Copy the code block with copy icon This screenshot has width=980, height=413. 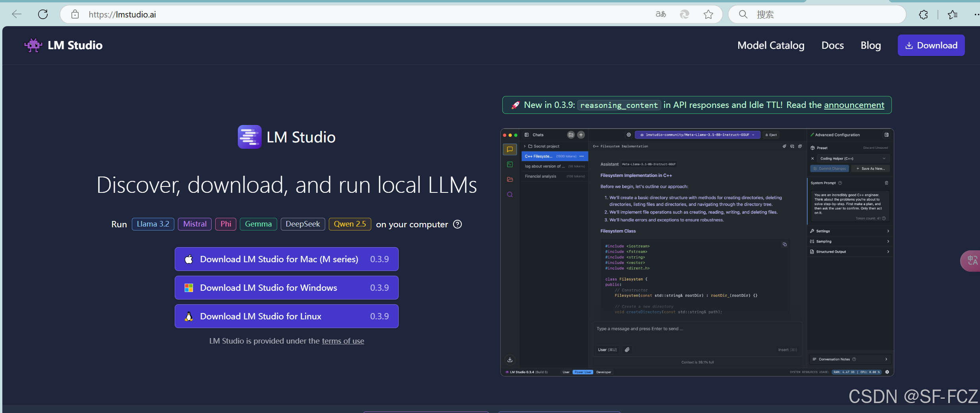pyautogui.click(x=785, y=244)
